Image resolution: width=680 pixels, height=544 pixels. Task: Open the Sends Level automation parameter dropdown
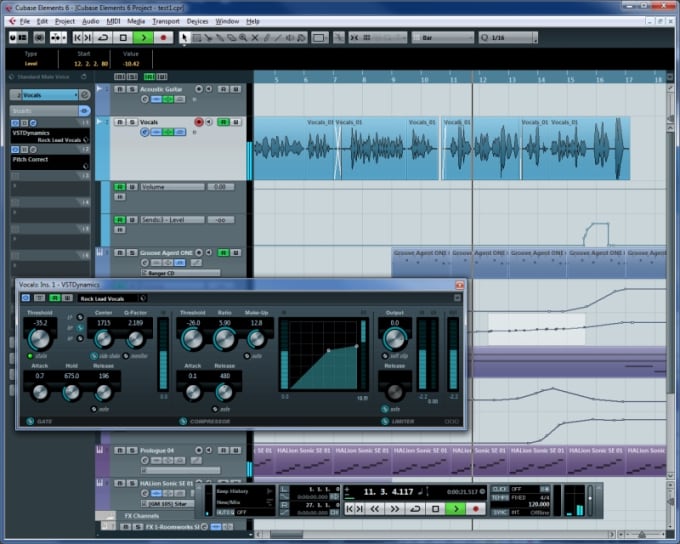(172, 220)
